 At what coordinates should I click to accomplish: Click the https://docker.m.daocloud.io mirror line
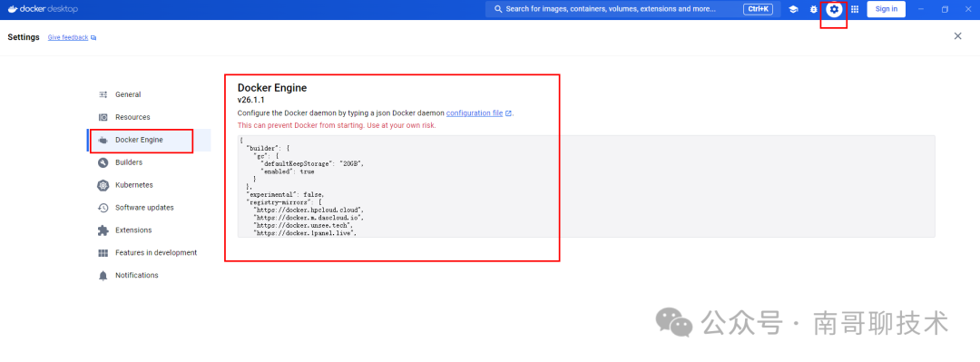click(x=309, y=218)
